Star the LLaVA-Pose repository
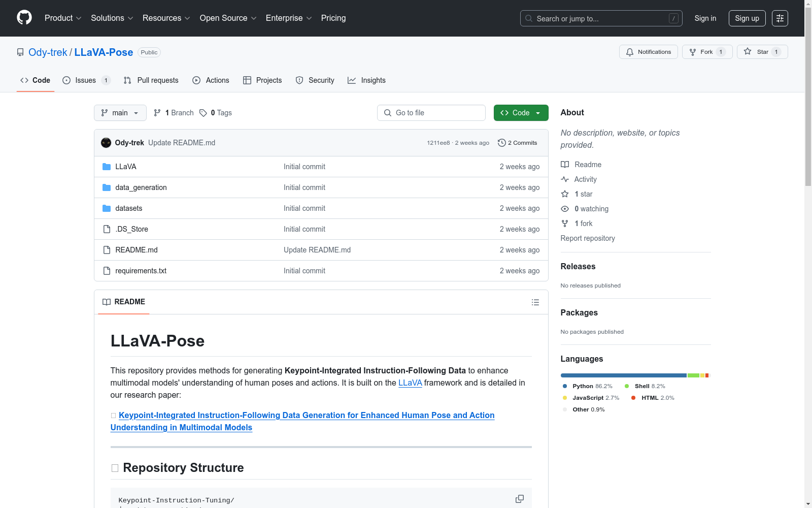 click(x=762, y=52)
